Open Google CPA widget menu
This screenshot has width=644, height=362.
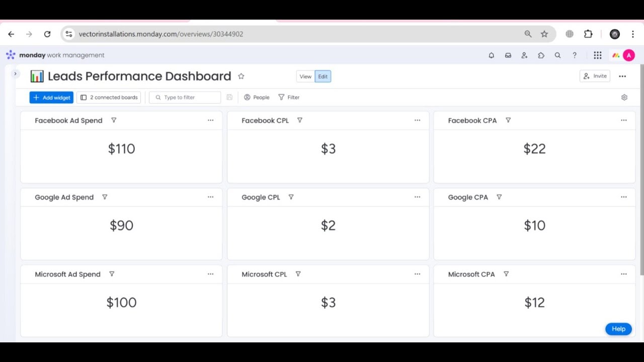click(624, 197)
